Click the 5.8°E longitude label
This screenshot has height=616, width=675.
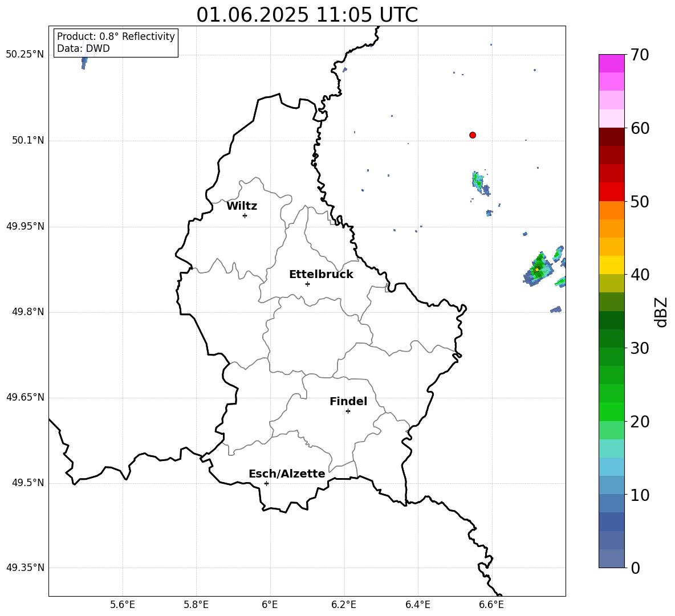pos(196,605)
